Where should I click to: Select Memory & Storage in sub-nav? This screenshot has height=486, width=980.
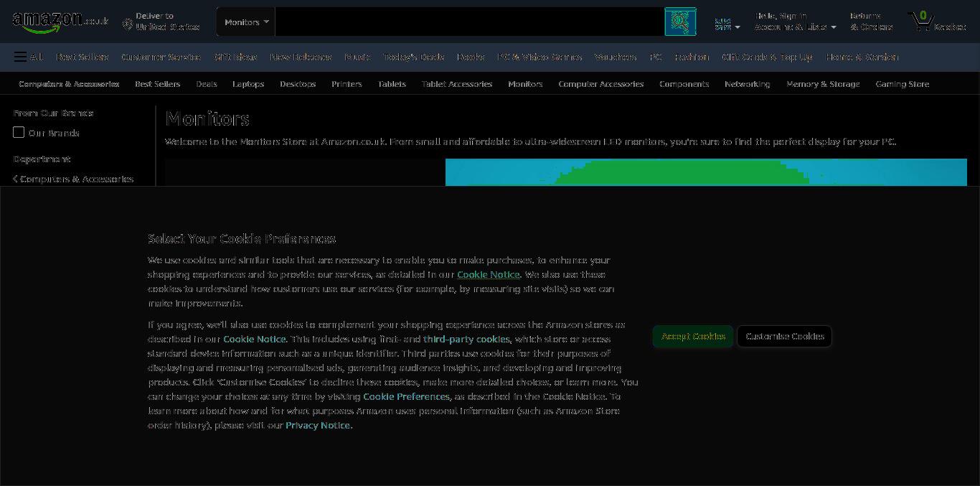[823, 84]
